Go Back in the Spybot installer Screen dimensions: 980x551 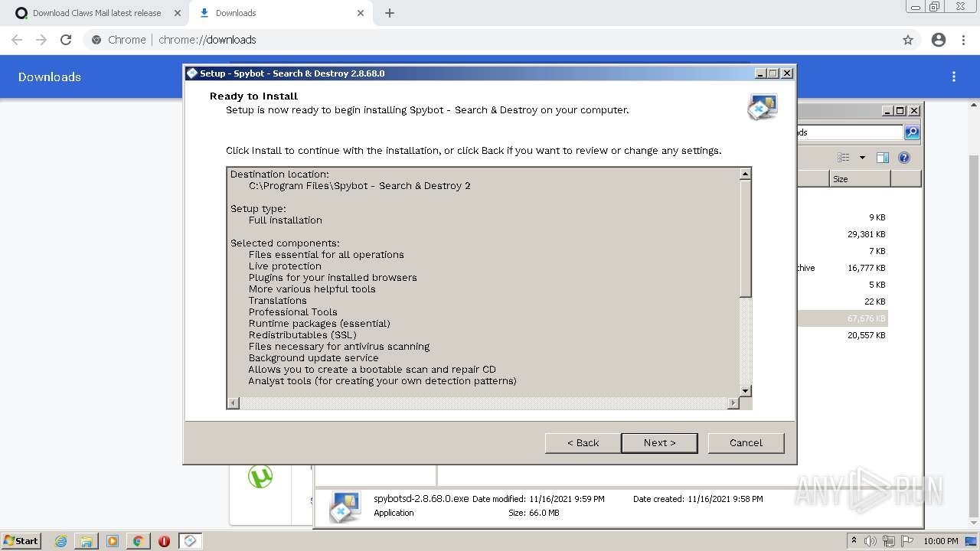point(583,442)
